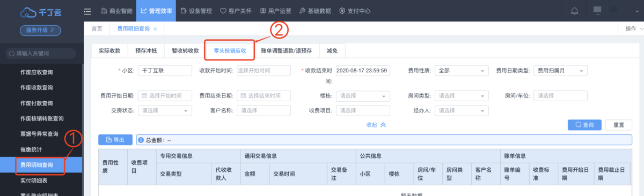Click the 客户名称 input field
The width and height of the screenshot is (644, 196).
click(x=264, y=110)
